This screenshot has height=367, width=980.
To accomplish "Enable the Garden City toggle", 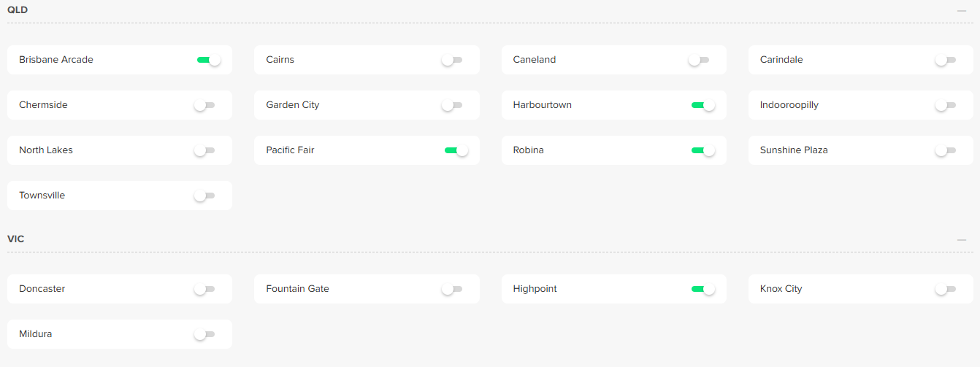I will pos(452,105).
